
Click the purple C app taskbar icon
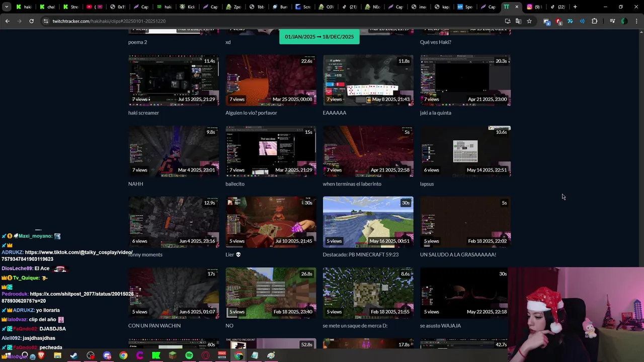click(x=140, y=355)
